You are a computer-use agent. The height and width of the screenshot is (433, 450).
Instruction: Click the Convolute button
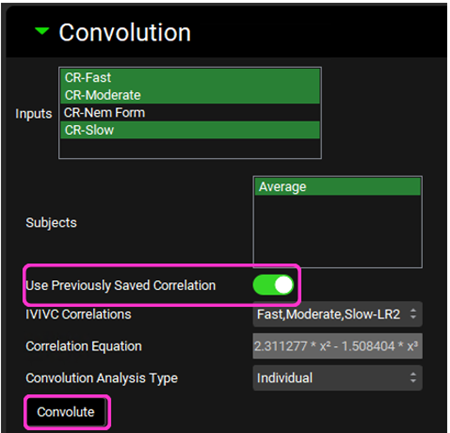(66, 412)
